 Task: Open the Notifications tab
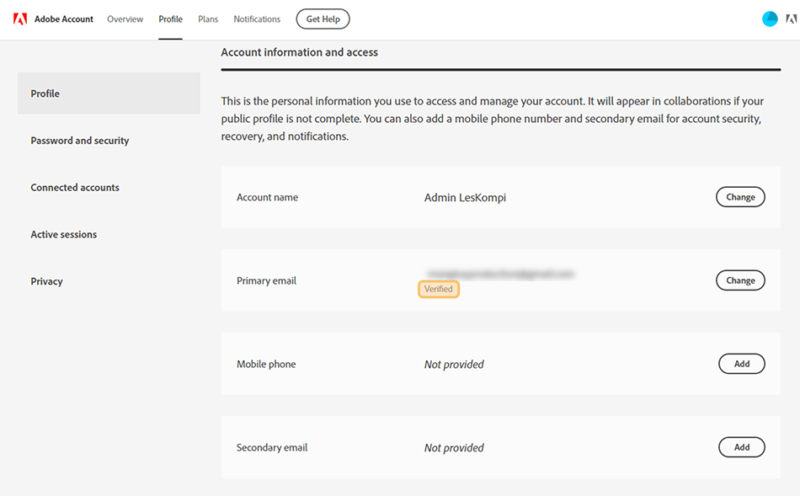[x=257, y=19]
